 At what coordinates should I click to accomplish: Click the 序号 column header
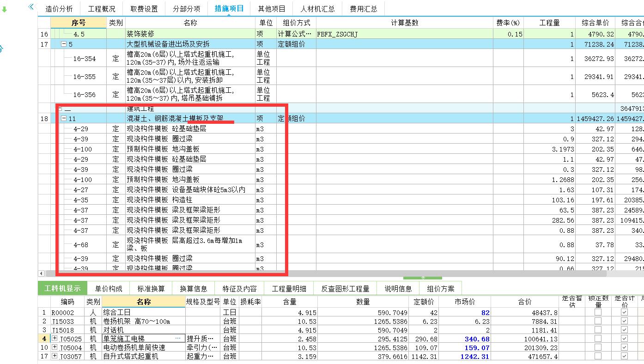79,23
